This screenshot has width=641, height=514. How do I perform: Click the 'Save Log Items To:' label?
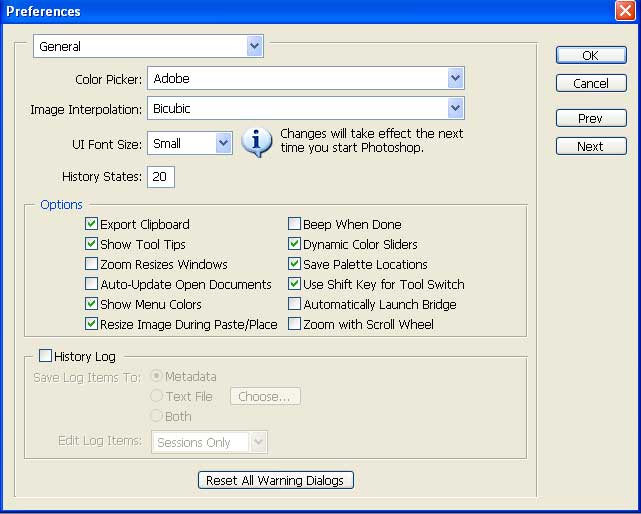click(x=87, y=377)
